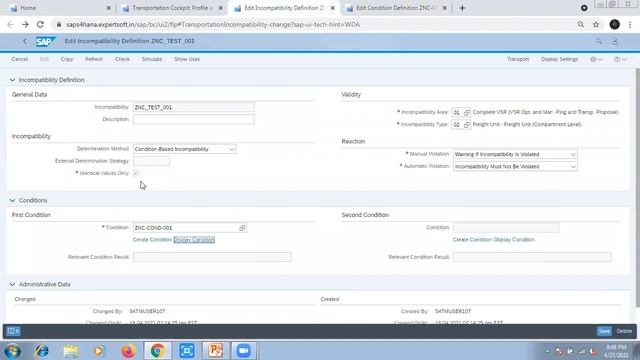The image size is (640, 360).
Task: Click the browser forward arrow
Action: 25,24
